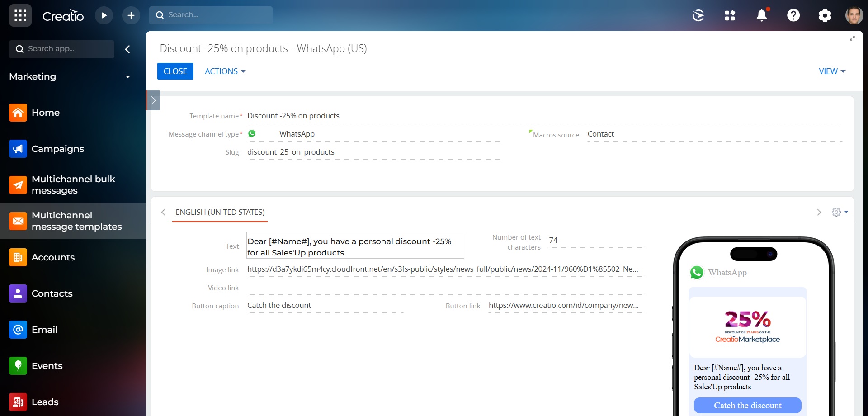868x416 pixels.
Task: Click the page title Discount -25% on products
Action: (x=263, y=48)
